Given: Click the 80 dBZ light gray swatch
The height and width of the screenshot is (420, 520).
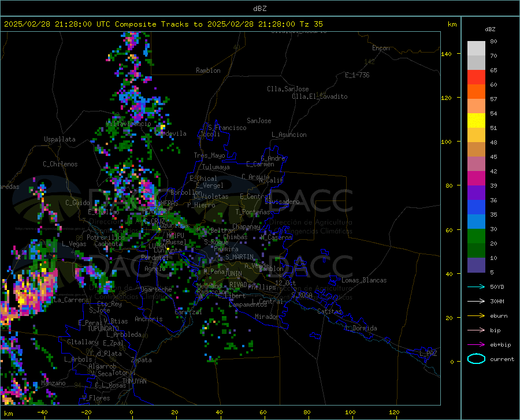Looking at the screenshot, I should click(476, 48).
